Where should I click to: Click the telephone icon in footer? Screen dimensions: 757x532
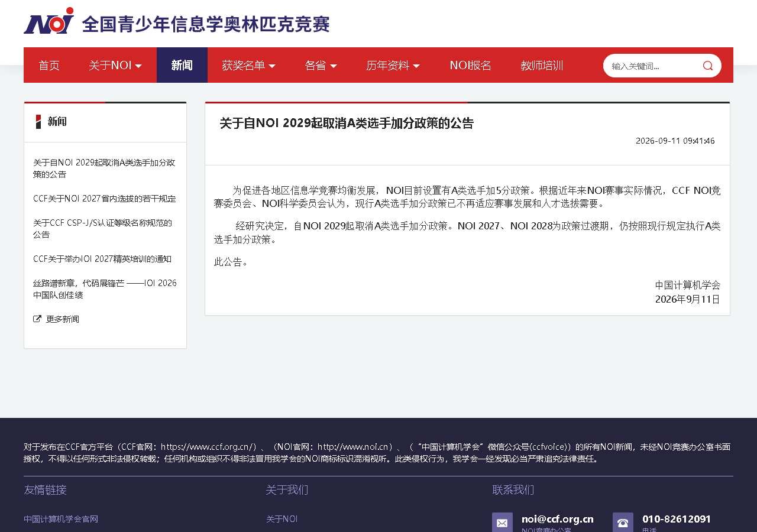[x=623, y=523]
